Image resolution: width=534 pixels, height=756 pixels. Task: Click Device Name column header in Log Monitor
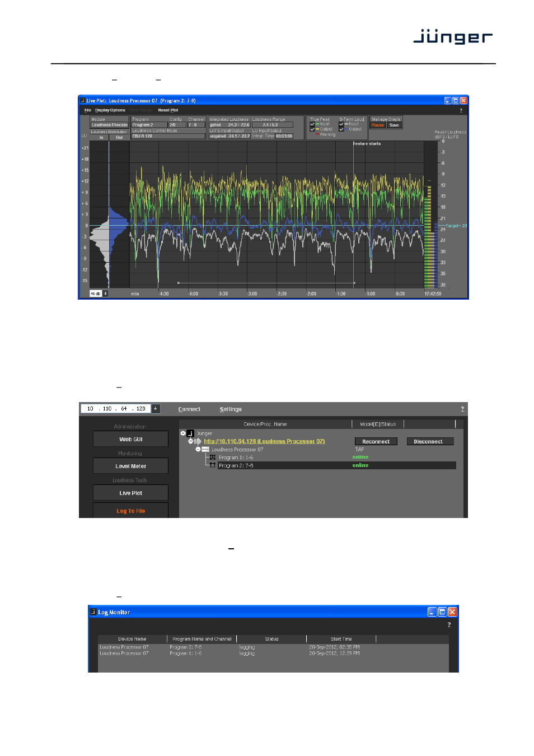[132, 639]
